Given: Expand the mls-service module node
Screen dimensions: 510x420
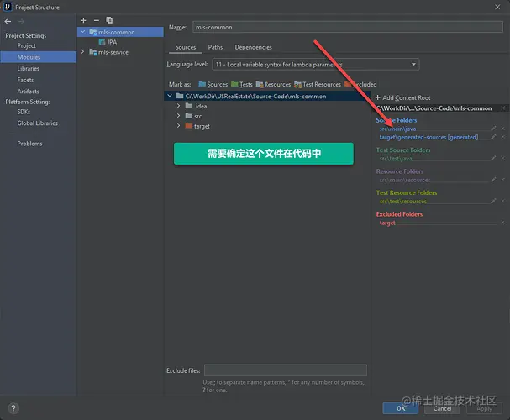Looking at the screenshot, I should click(x=82, y=52).
